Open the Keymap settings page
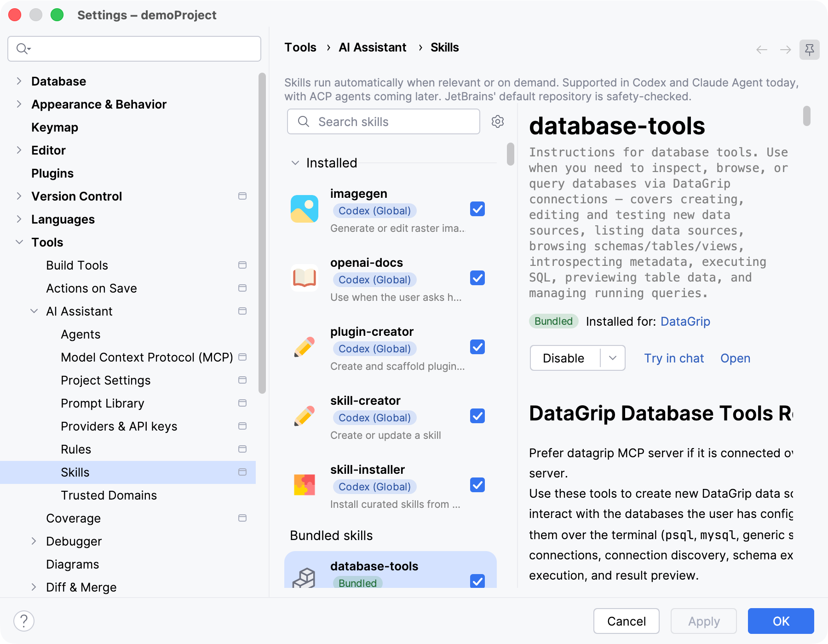The width and height of the screenshot is (828, 644). point(55,127)
